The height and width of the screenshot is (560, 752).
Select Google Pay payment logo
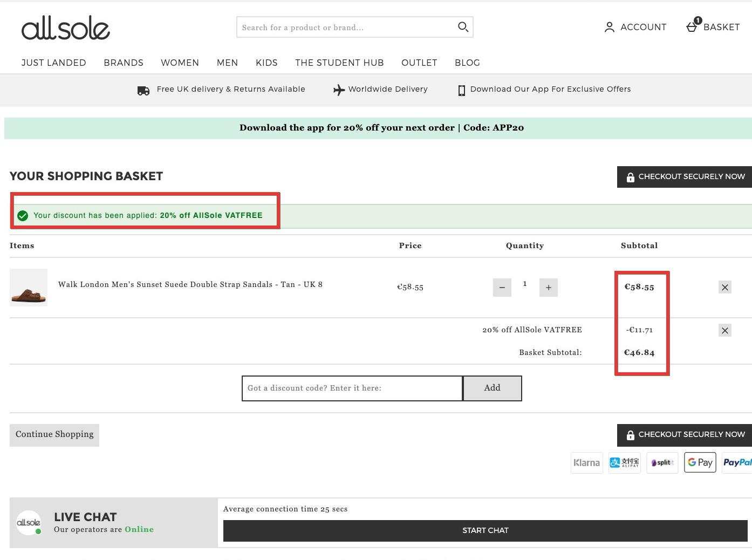700,463
